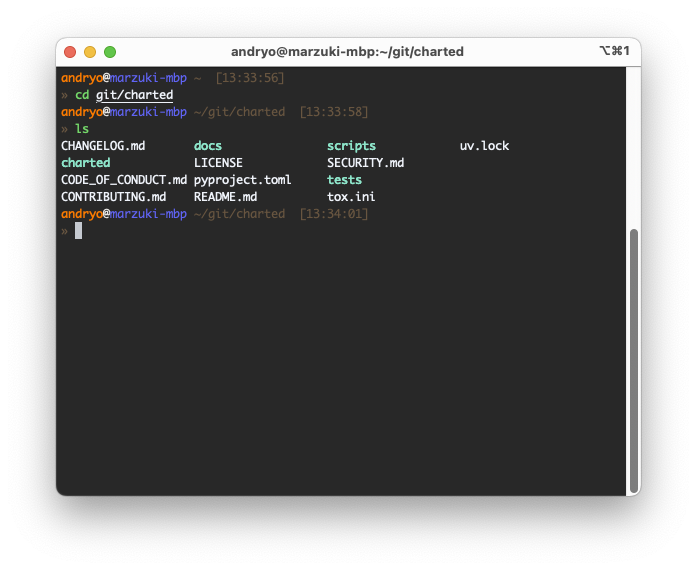Click the ⌥⌘1 shortcut indicator in title bar
This screenshot has width=697, height=570.
614,51
